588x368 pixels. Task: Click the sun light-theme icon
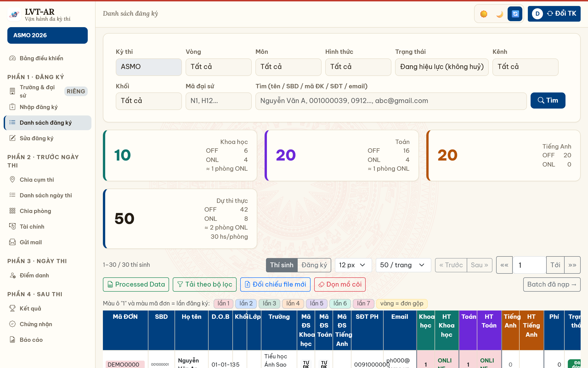483,14
